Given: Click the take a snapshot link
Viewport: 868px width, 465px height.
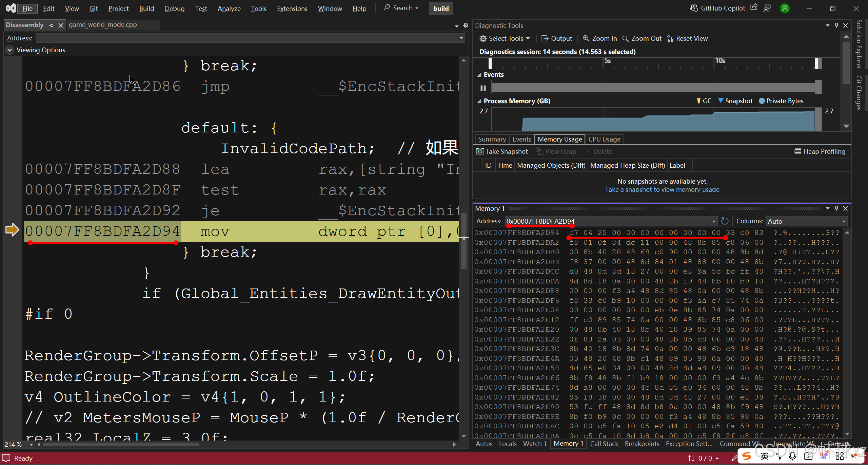Looking at the screenshot, I should click(662, 189).
